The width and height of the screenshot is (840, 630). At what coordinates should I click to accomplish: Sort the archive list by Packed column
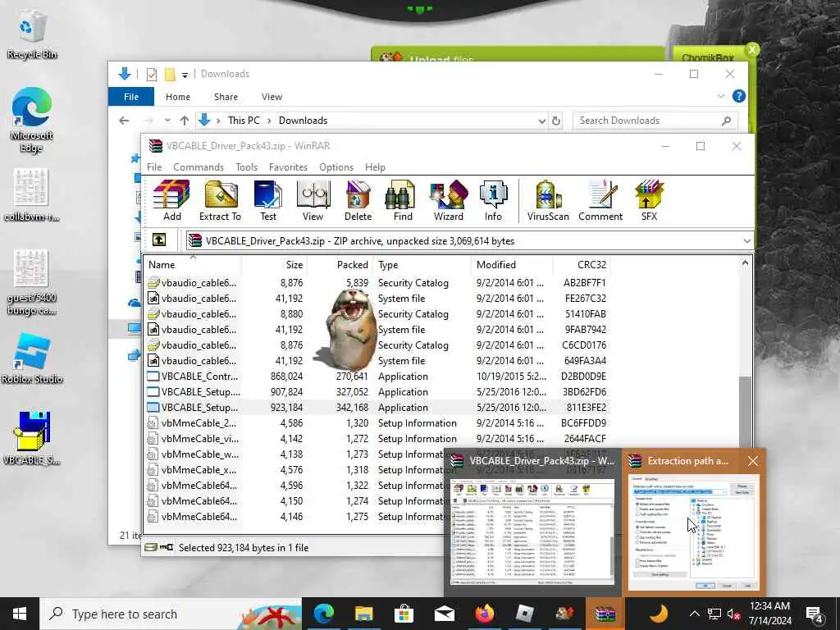point(340,265)
